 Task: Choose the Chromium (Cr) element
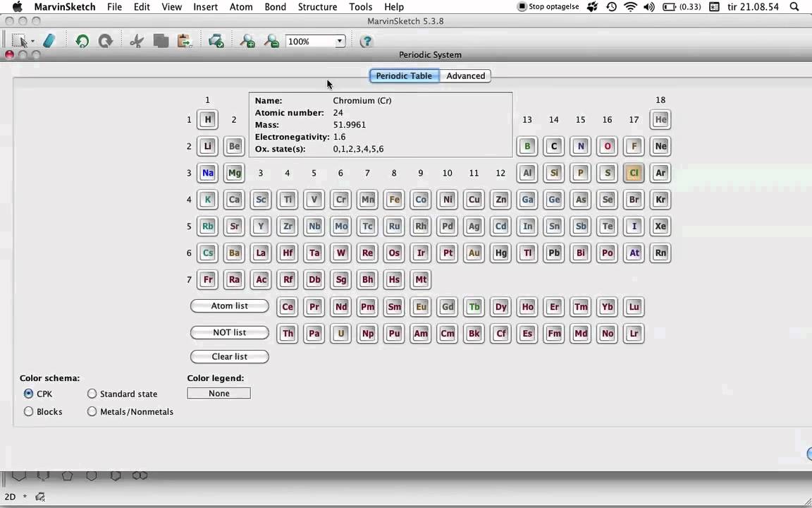(x=340, y=200)
